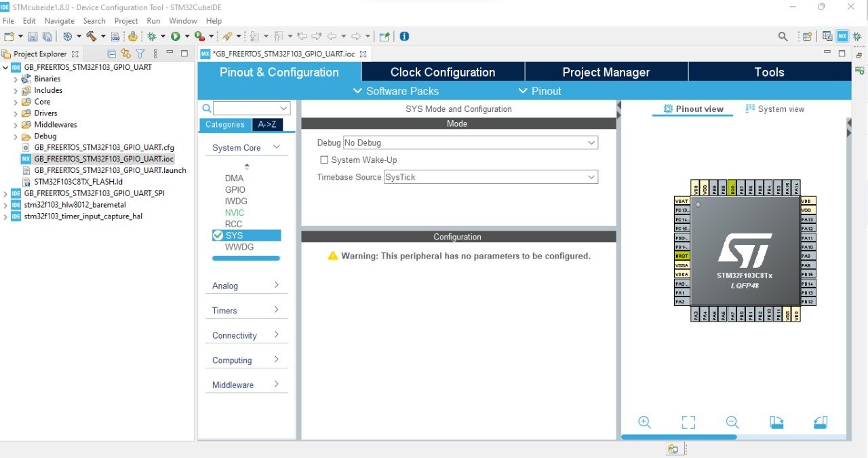
Task: Select the RCC peripheral
Action: [x=233, y=224]
